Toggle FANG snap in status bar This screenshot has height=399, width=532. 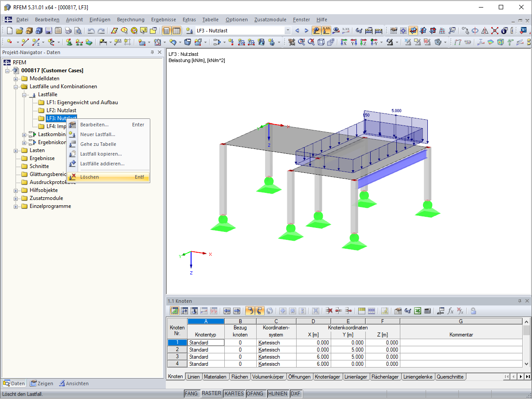(191, 394)
